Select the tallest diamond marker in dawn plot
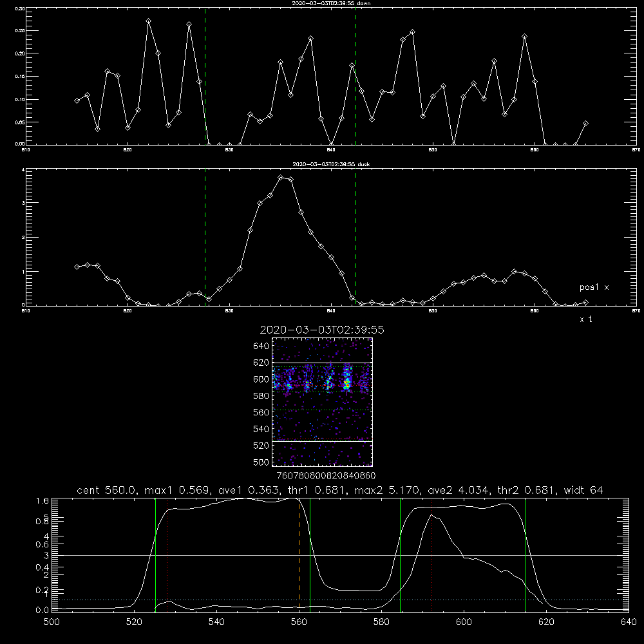Image resolution: width=644 pixels, height=644 pixels. pos(149,21)
